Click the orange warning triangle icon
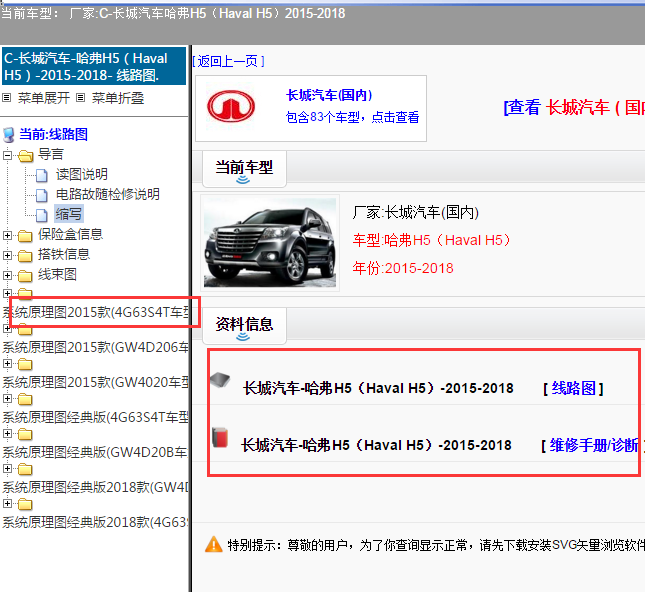The width and height of the screenshot is (645, 592). (x=213, y=544)
